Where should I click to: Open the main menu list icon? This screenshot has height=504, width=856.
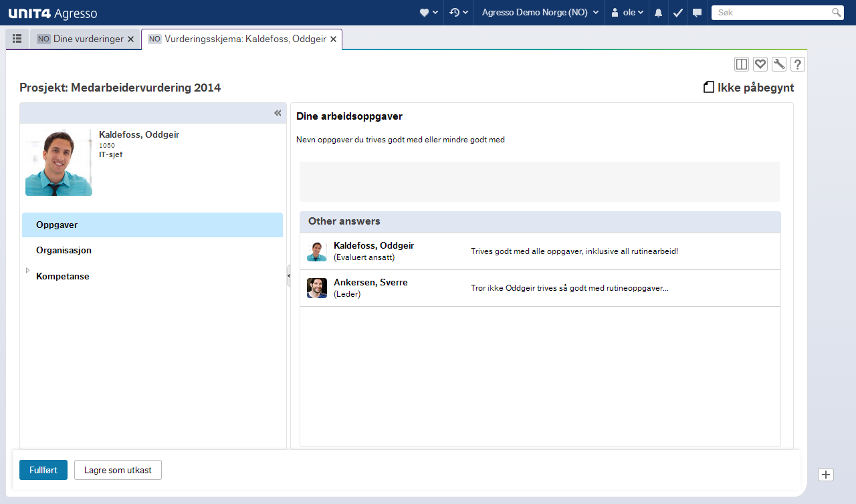pyautogui.click(x=17, y=39)
